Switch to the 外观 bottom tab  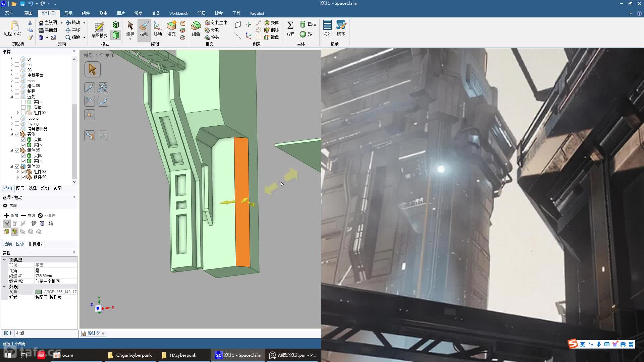coord(20,333)
